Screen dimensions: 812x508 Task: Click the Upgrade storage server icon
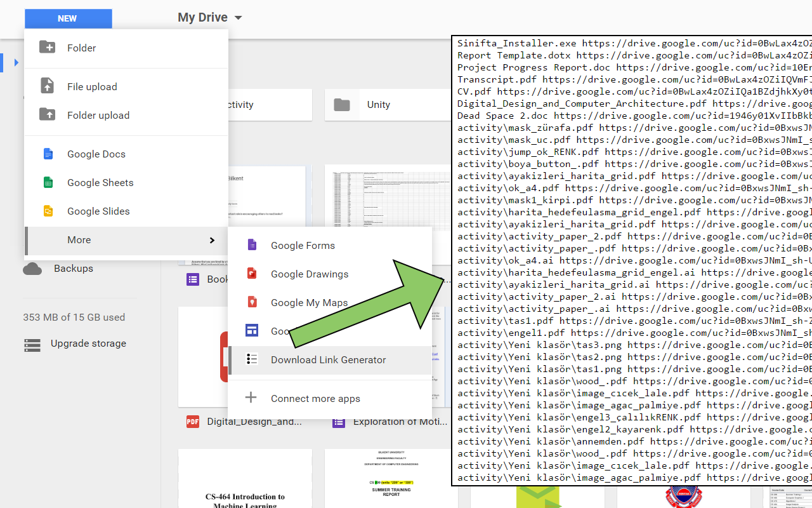[x=32, y=345]
